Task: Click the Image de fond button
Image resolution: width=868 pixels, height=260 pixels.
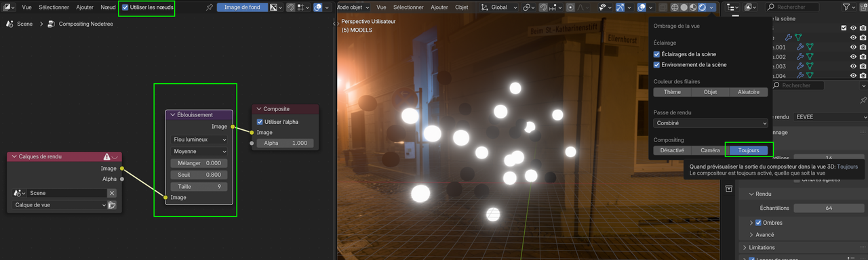Action: pyautogui.click(x=242, y=7)
